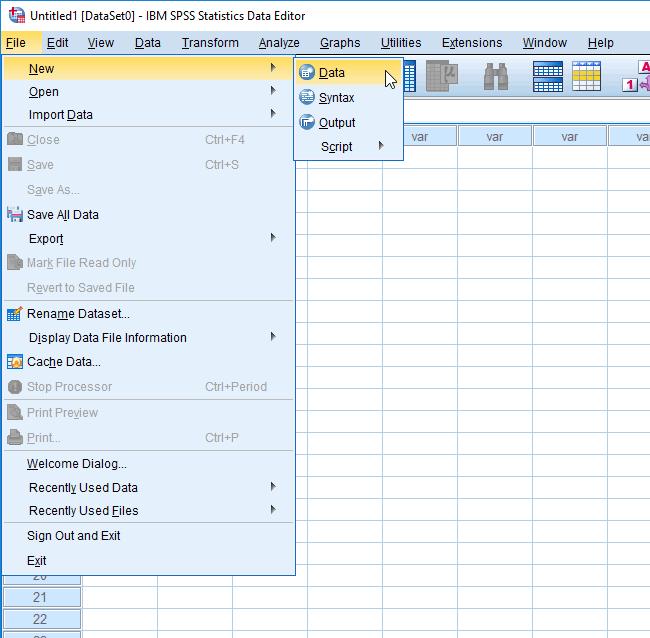Choose Cache Data...
Viewport: 650px width, 638px height.
148,362
